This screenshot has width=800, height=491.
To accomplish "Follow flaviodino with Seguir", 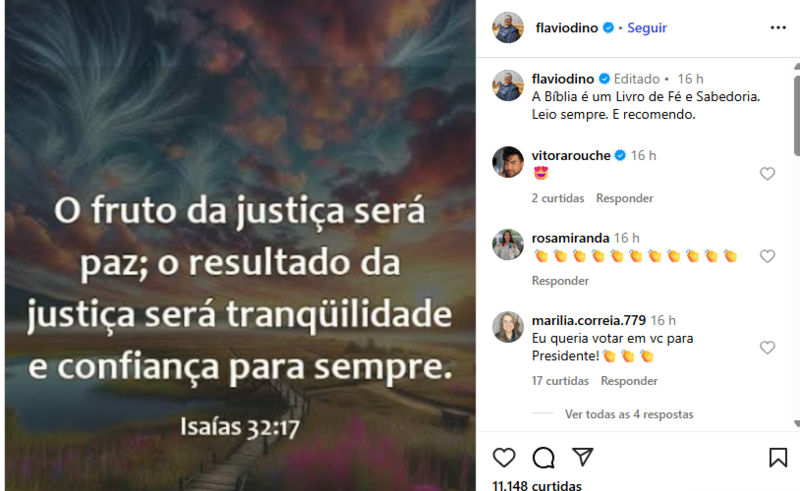I will click(647, 28).
